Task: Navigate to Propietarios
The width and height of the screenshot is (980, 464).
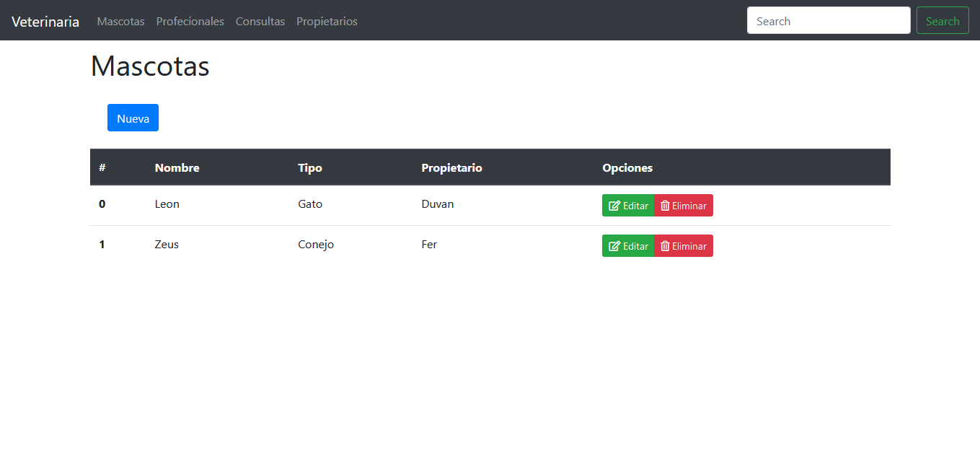Action: [327, 22]
